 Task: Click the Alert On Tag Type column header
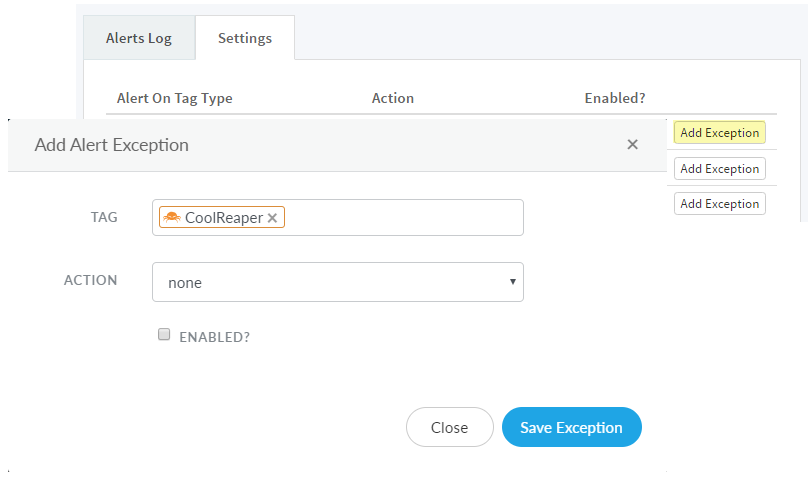[x=175, y=98]
